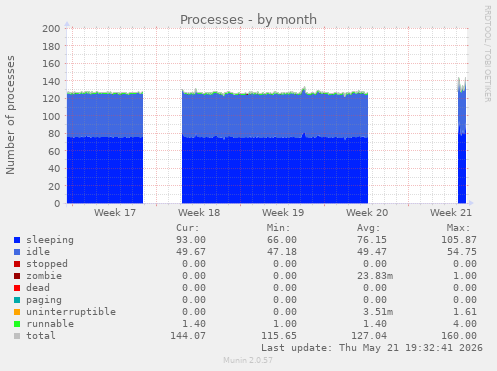The height and width of the screenshot is (371, 497).
Task: Click the 'dead' legend label
Action: (38, 288)
